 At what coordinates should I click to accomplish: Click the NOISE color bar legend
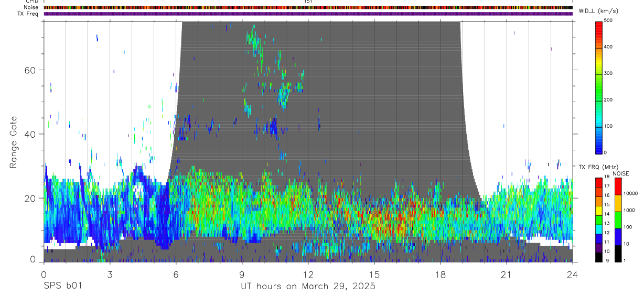618,219
